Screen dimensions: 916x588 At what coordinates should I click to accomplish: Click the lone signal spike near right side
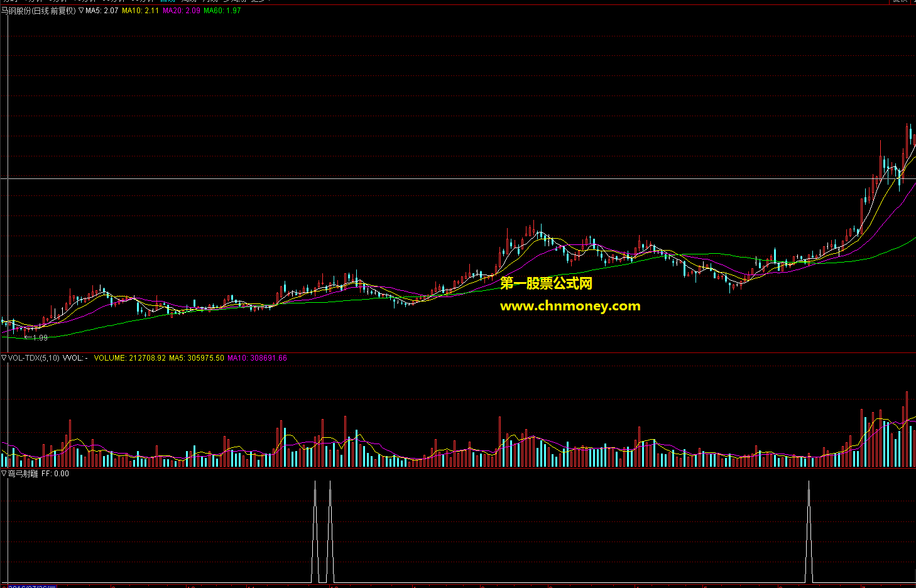809,531
